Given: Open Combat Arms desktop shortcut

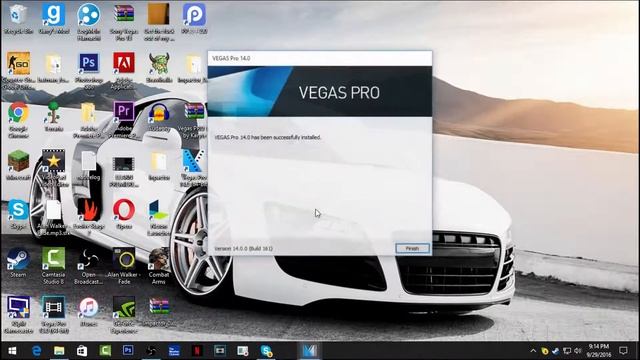Looking at the screenshot, I should 159,266.
